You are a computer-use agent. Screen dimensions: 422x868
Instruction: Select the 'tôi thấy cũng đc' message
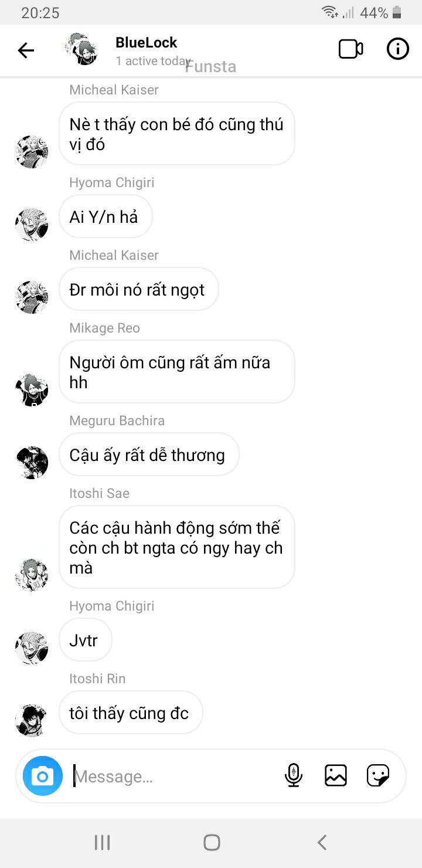coord(131,713)
